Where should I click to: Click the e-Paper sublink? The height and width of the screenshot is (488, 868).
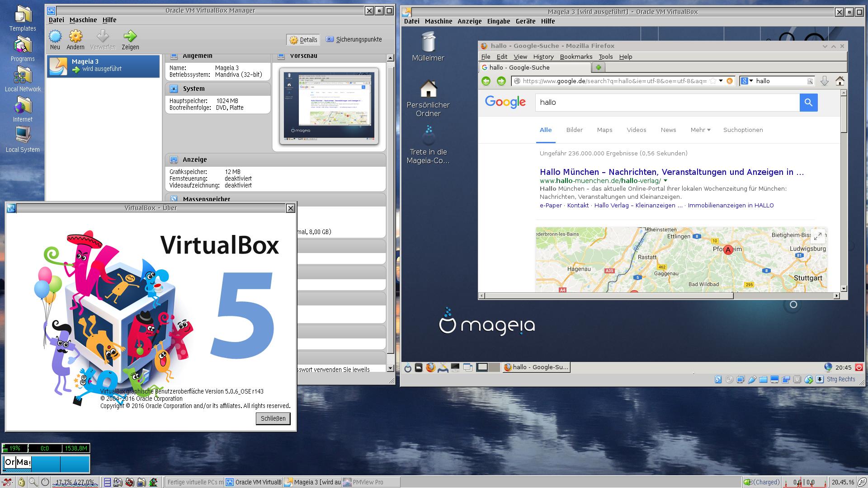(x=551, y=206)
